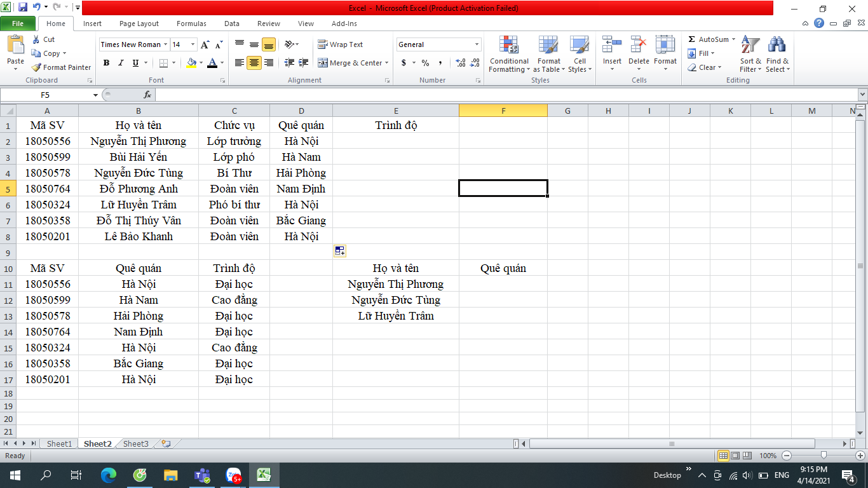Image resolution: width=868 pixels, height=488 pixels.
Task: Click the Insert Function fx icon
Action: point(147,95)
